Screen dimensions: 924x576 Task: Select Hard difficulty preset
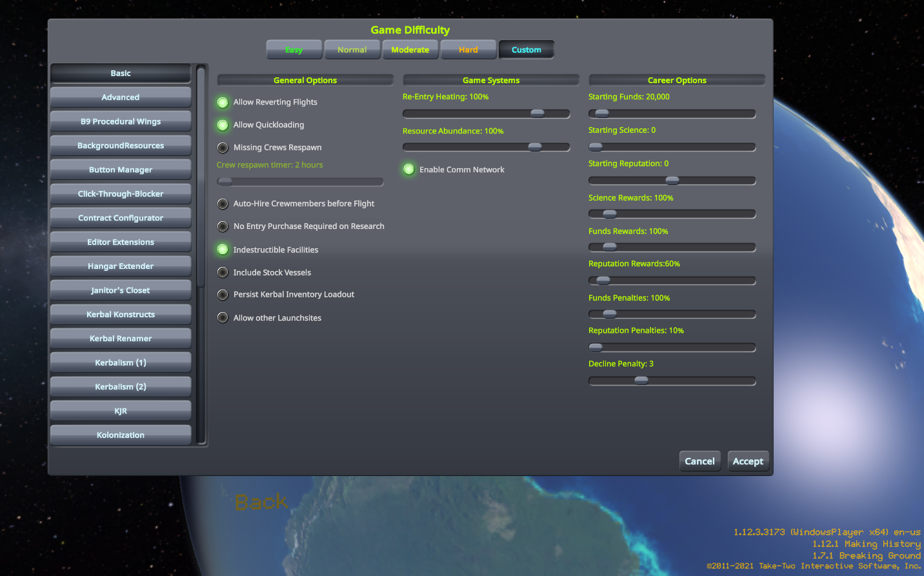[x=468, y=50]
